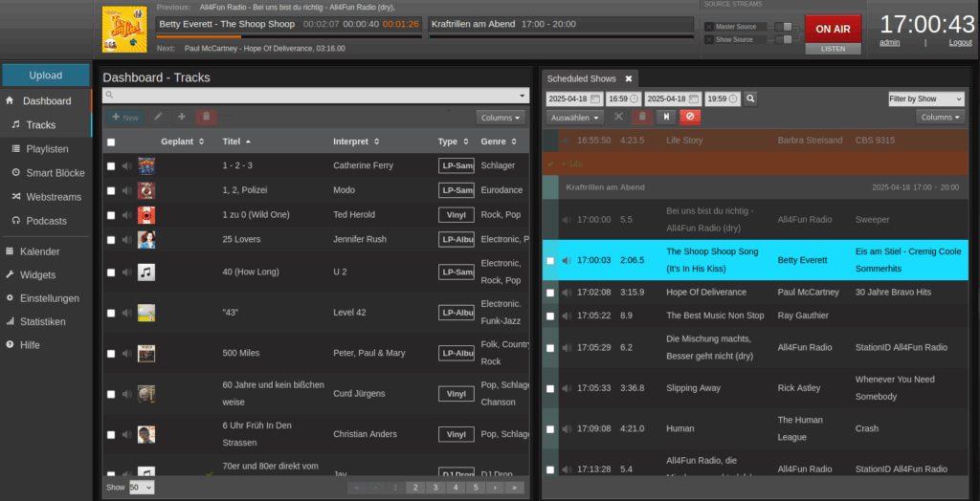
Task: Sort by Type column
Action: click(x=453, y=142)
